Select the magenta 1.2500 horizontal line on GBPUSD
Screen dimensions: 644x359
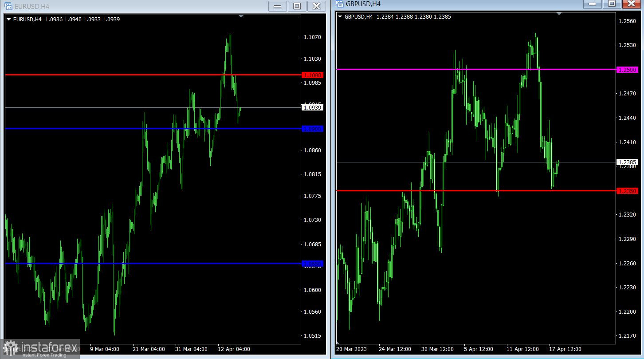(476, 69)
